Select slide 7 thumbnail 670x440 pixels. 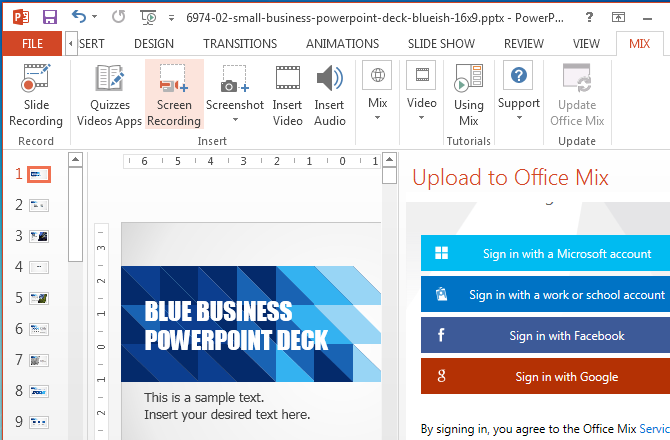coord(39,361)
